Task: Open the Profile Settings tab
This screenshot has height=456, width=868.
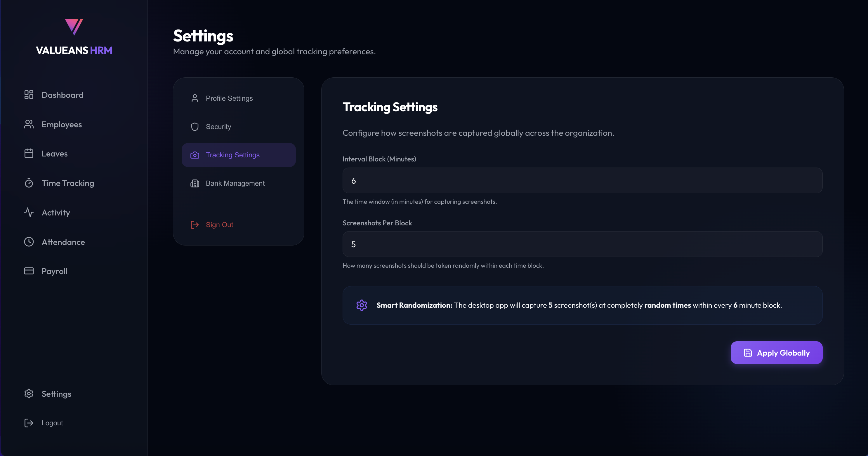Action: pyautogui.click(x=229, y=98)
